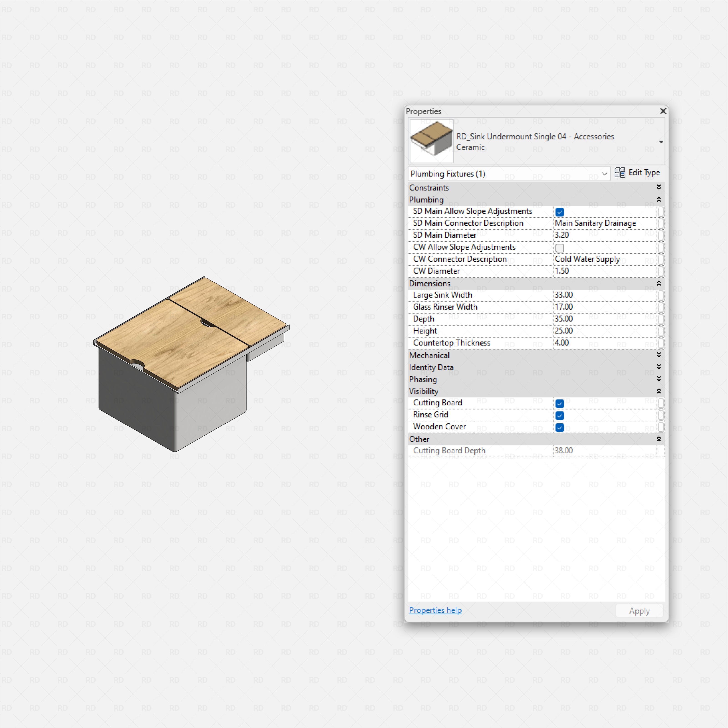Open the type selector dropdown
Image resolution: width=728 pixels, height=728 pixels.
tap(661, 142)
